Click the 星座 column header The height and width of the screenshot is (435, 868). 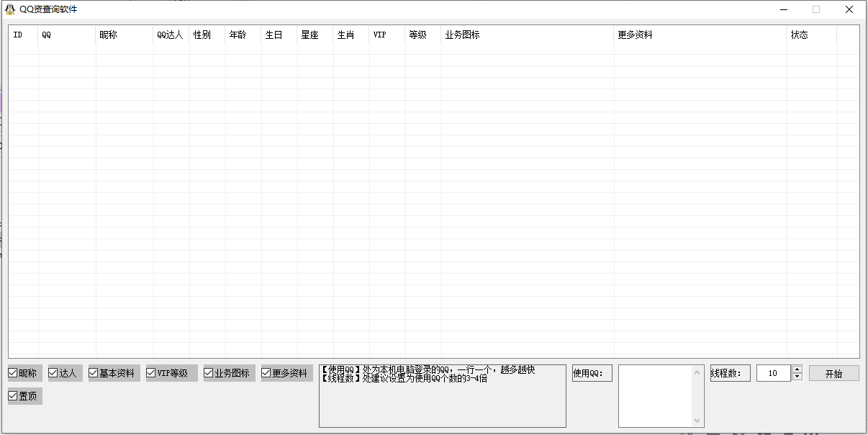(315, 35)
